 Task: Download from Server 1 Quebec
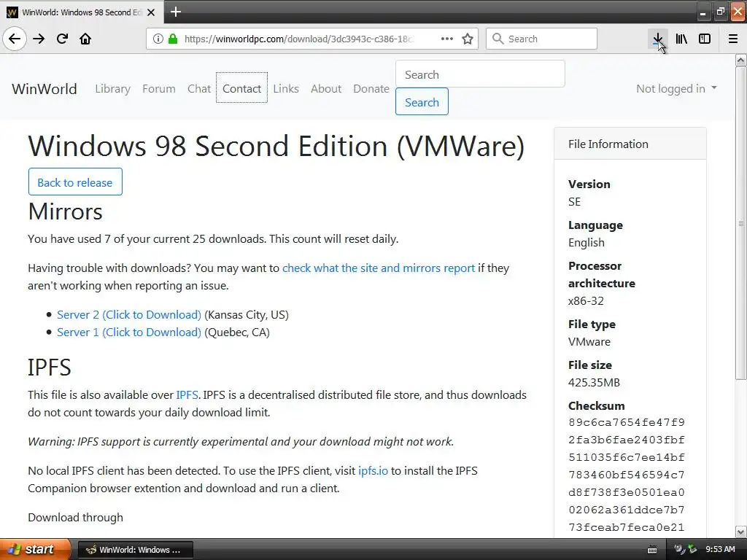[128, 332]
